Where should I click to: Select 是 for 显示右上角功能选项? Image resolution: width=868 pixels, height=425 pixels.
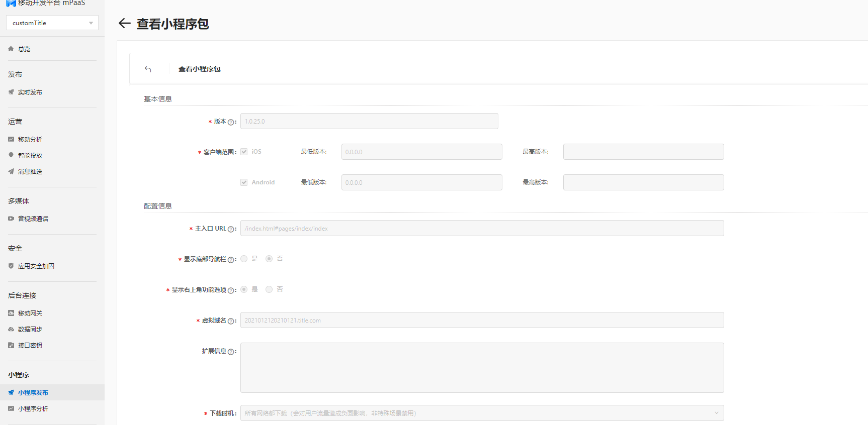coord(244,289)
